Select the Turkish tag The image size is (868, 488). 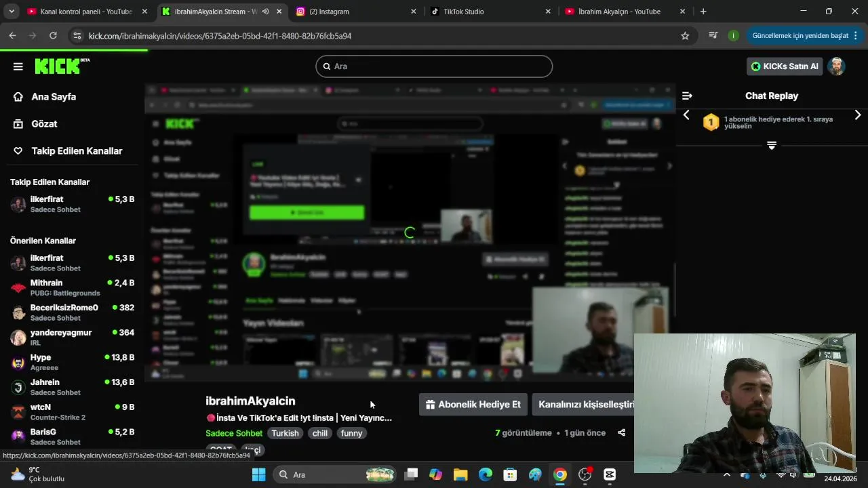285,433
